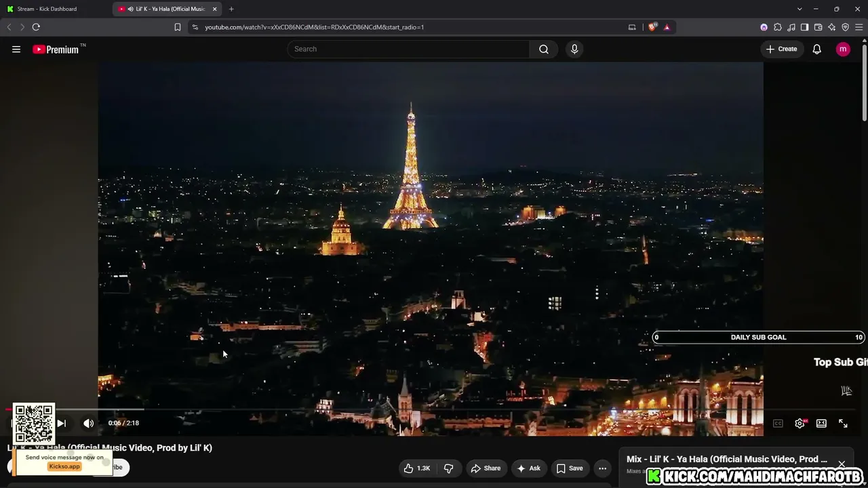Open Brave Rewards triangle icon
The height and width of the screenshot is (488, 868).
pyautogui.click(x=667, y=27)
